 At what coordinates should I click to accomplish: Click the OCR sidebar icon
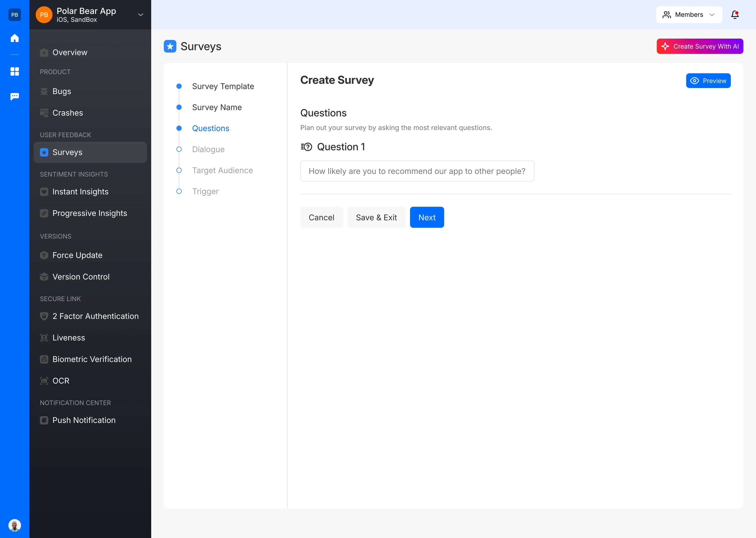pos(44,381)
